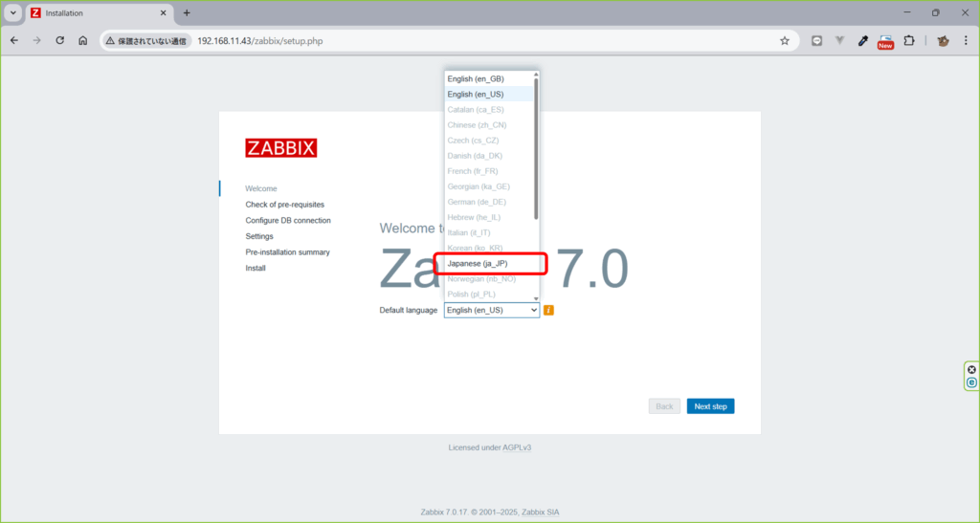Select Configure DB connection step
980x523 pixels.
(288, 220)
